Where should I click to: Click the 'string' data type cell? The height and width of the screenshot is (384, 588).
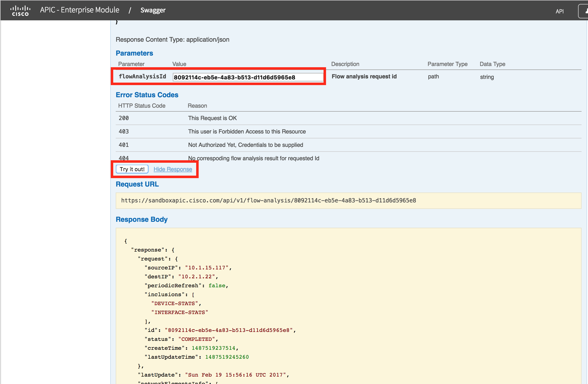pos(487,77)
